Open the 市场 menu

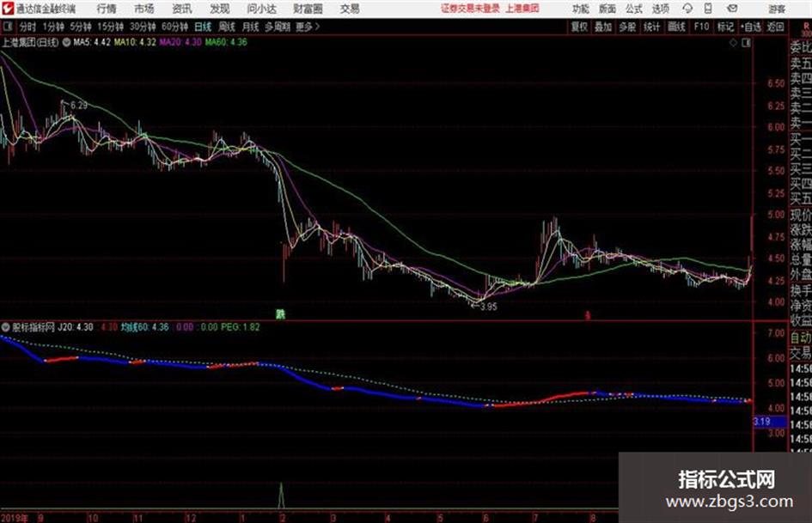click(x=144, y=9)
